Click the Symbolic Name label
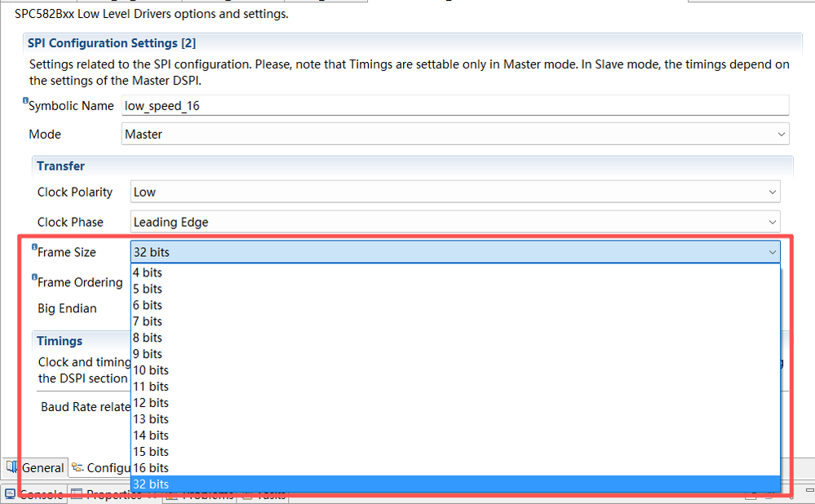The width and height of the screenshot is (815, 504). tap(71, 105)
